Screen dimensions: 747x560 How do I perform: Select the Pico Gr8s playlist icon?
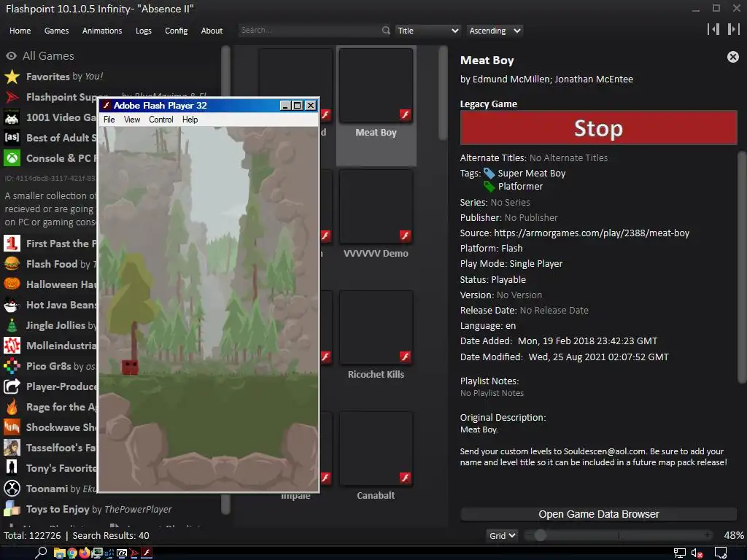12,366
